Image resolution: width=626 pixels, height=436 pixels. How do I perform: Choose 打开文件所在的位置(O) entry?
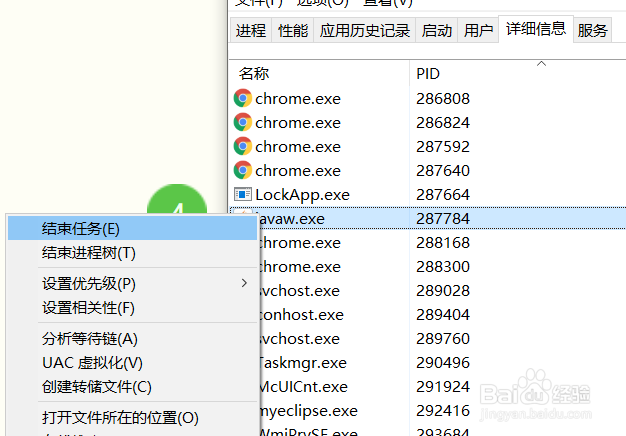[x=132, y=418]
